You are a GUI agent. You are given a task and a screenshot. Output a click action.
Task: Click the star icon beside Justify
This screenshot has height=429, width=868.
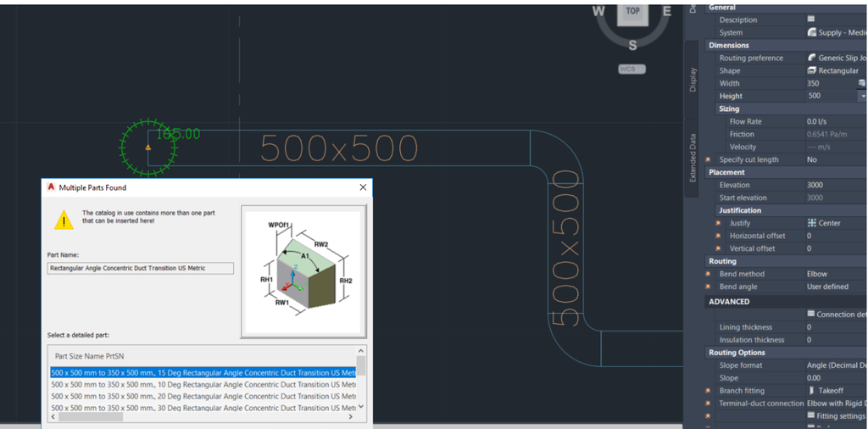click(x=718, y=223)
